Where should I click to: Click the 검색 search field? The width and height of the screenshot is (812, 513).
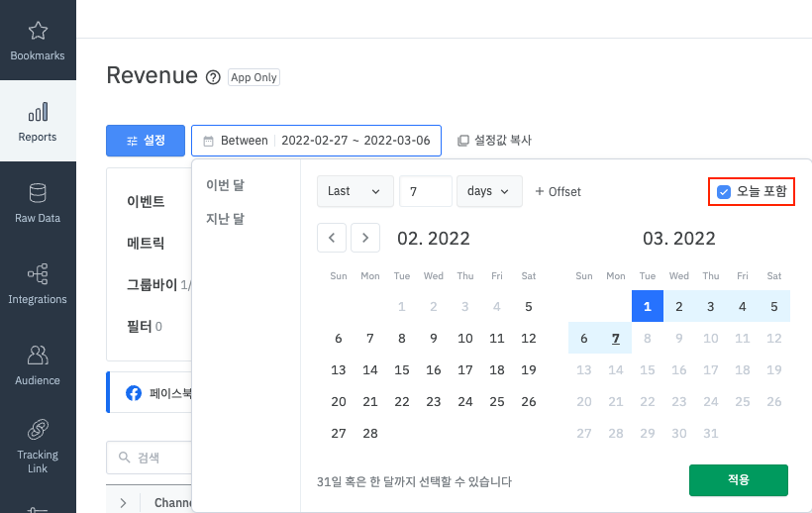click(x=150, y=458)
